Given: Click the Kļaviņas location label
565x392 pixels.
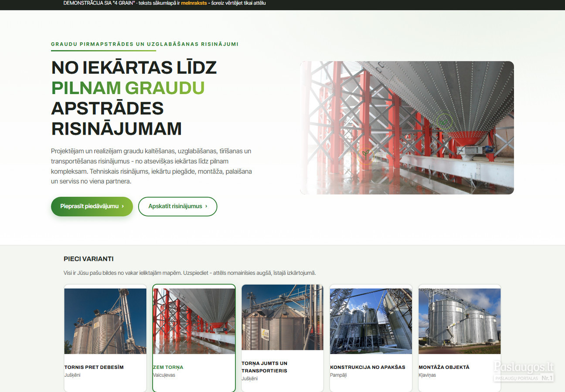Looking at the screenshot, I should coord(427,375).
